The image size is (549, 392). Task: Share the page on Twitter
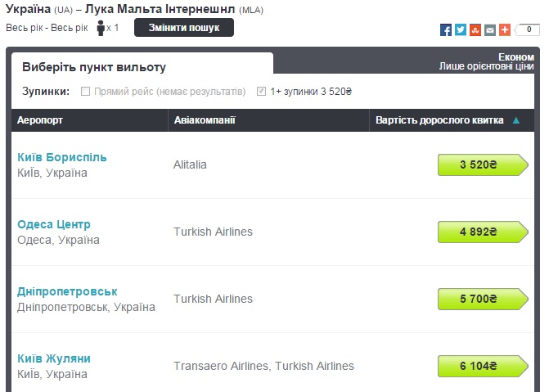461,30
